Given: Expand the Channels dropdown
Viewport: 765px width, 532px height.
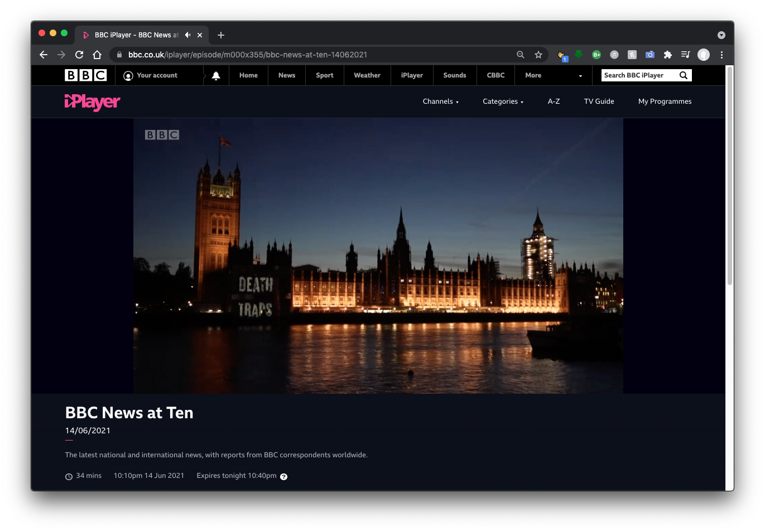Looking at the screenshot, I should tap(441, 101).
